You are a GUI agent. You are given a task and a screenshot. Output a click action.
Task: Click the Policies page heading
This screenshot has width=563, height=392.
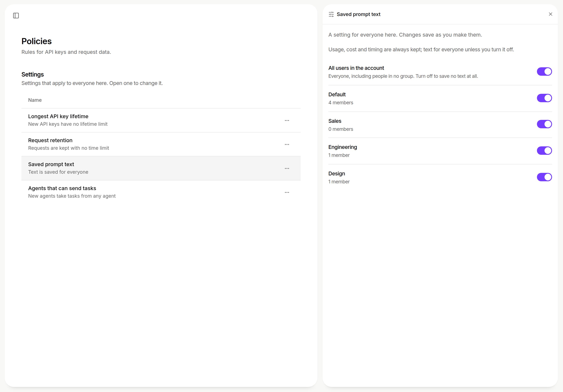coord(37,41)
